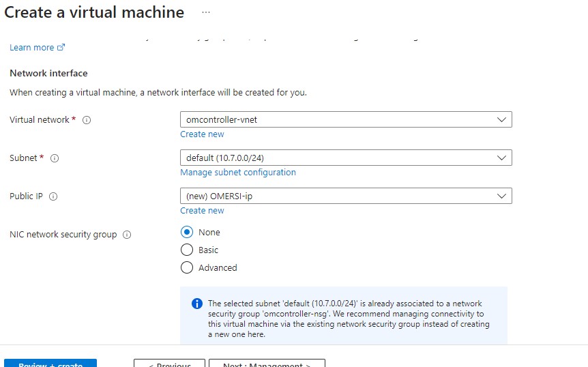The image size is (588, 367).
Task: Click Create new under Virtual network
Action: [x=202, y=134]
